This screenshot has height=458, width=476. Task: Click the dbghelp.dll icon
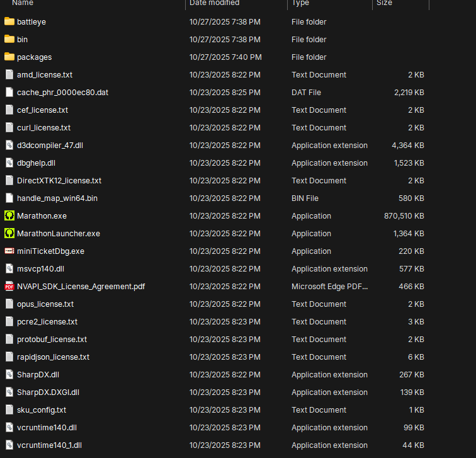click(9, 163)
